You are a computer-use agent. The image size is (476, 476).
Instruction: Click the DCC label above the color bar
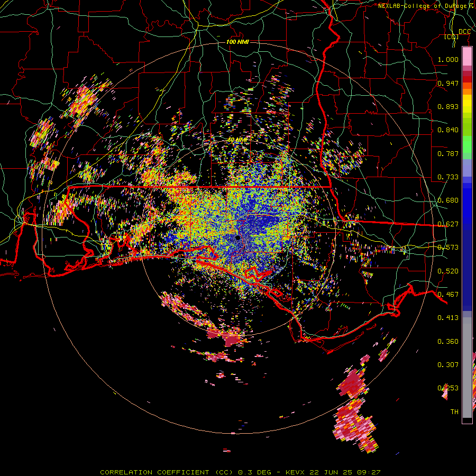(464, 32)
